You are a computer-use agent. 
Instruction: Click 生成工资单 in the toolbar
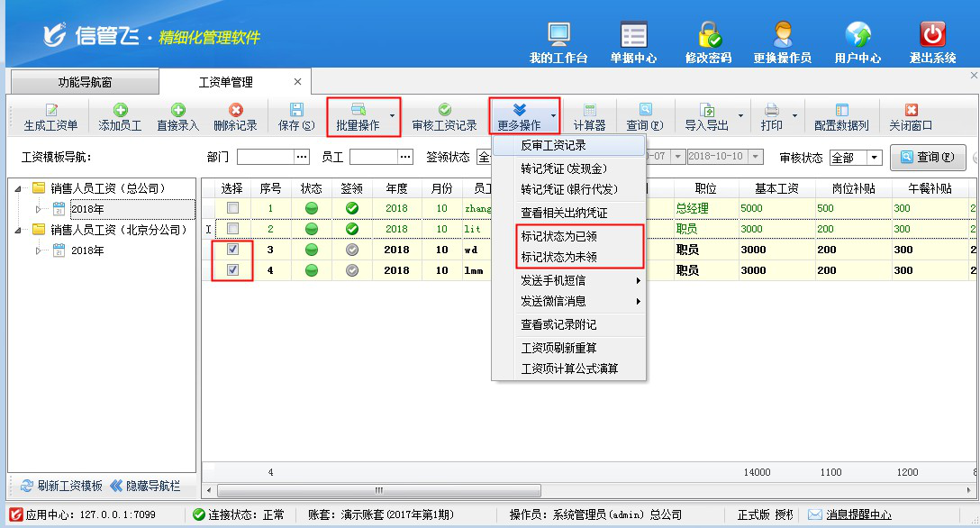[x=50, y=117]
